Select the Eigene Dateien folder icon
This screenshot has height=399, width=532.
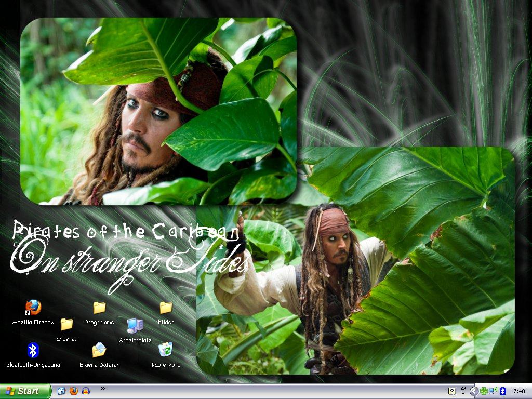click(x=99, y=351)
